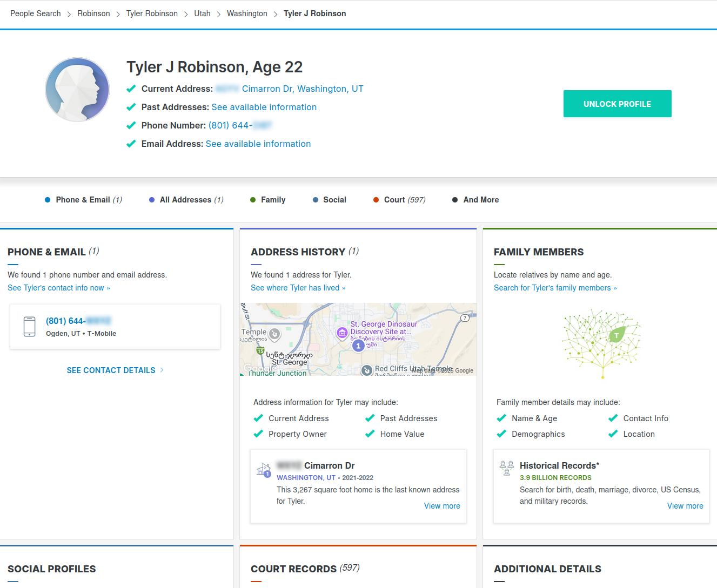Click the Unlock Profile button
Viewport: 717px width, 588px height.
(618, 104)
